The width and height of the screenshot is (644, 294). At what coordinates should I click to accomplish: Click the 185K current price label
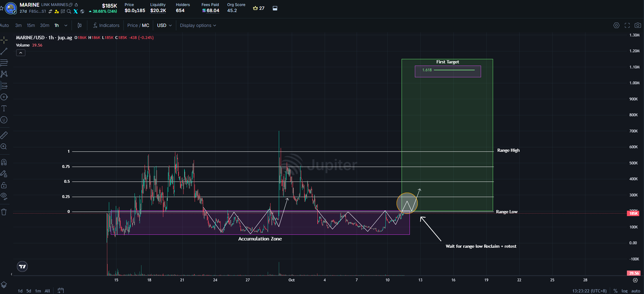tap(632, 213)
